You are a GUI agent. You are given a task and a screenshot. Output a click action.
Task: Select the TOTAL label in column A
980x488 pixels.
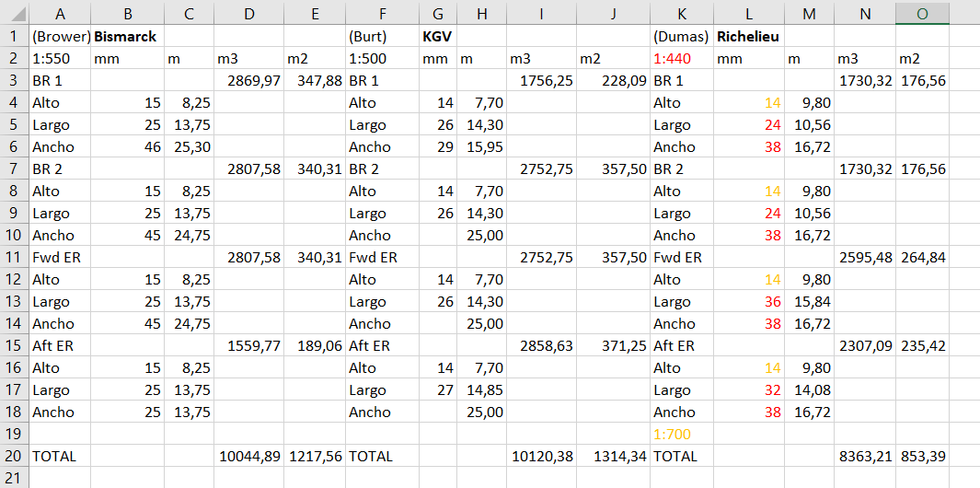[61, 456]
